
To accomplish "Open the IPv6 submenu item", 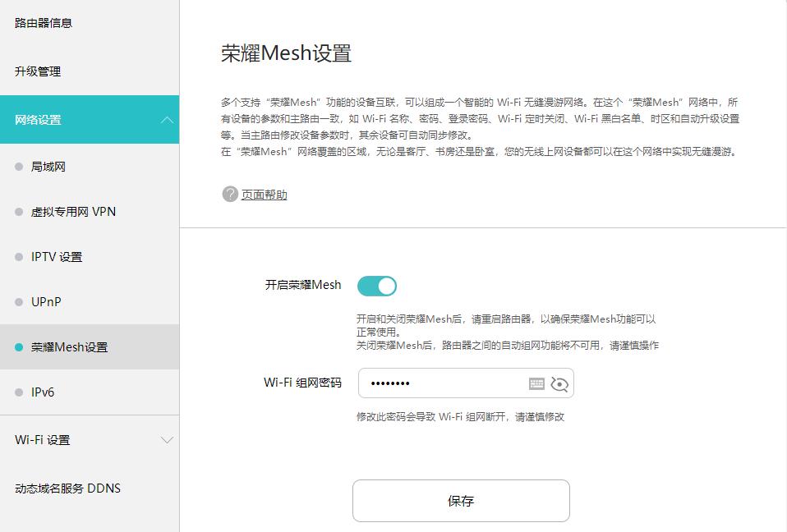I will coord(43,392).
